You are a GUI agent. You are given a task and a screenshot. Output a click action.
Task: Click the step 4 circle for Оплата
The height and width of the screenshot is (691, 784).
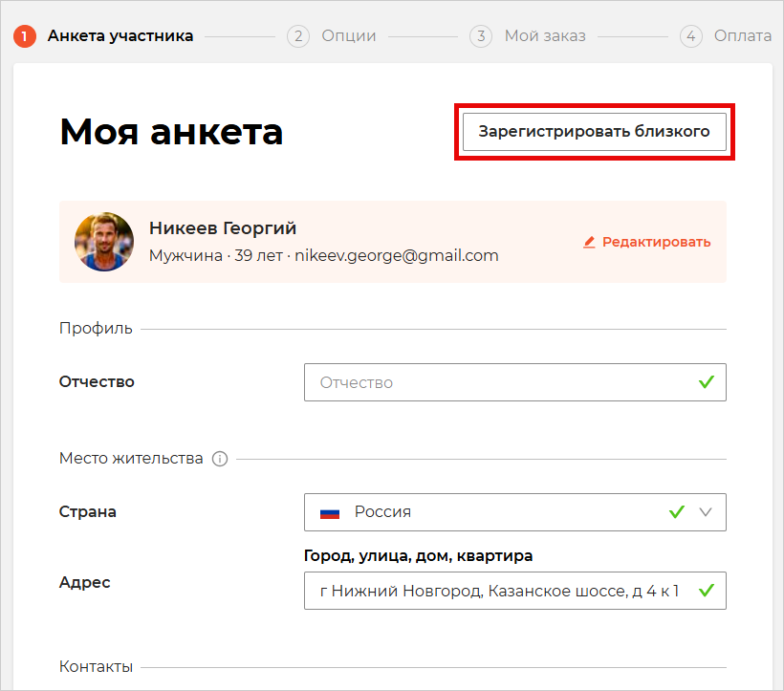[x=690, y=36]
